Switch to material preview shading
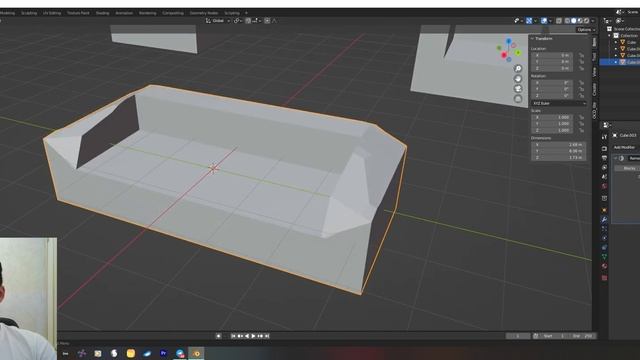 coord(580,20)
